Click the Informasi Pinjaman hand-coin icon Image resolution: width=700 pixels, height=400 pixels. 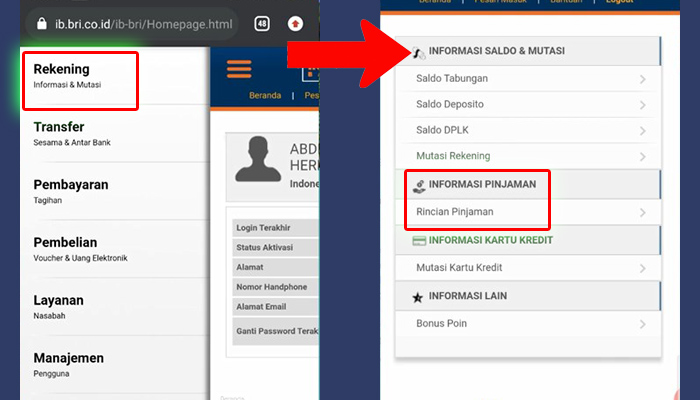[x=419, y=186]
